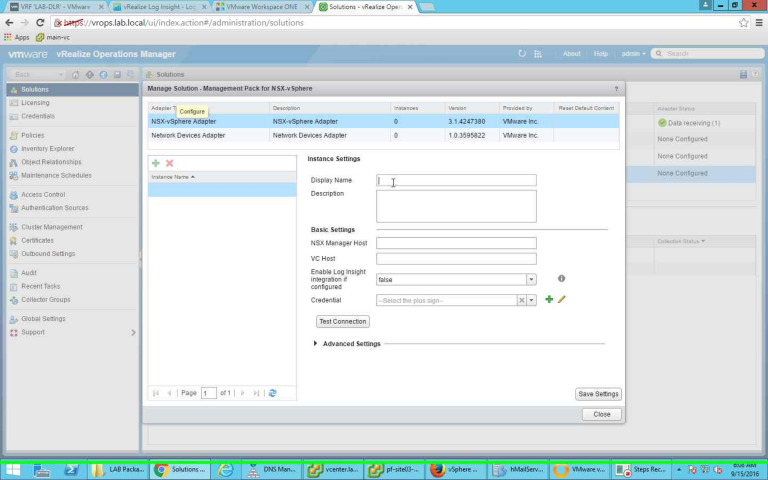Open Access Control in the sidebar

(x=43, y=194)
